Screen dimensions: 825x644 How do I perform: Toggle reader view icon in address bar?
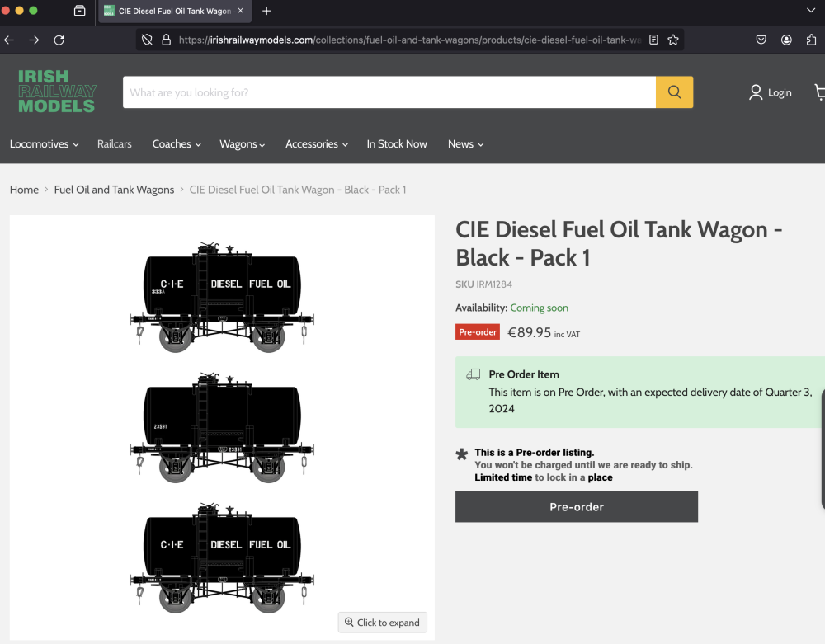(653, 40)
